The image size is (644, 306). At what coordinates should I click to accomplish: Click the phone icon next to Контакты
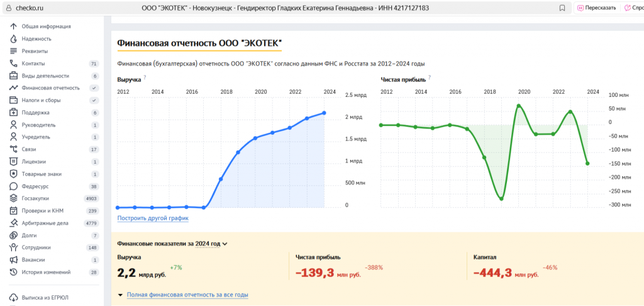tap(13, 64)
